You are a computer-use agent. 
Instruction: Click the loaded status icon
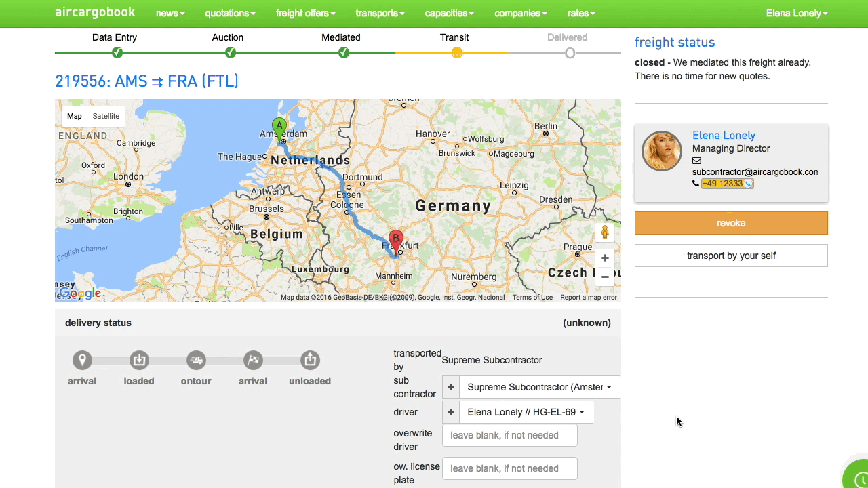click(x=139, y=360)
